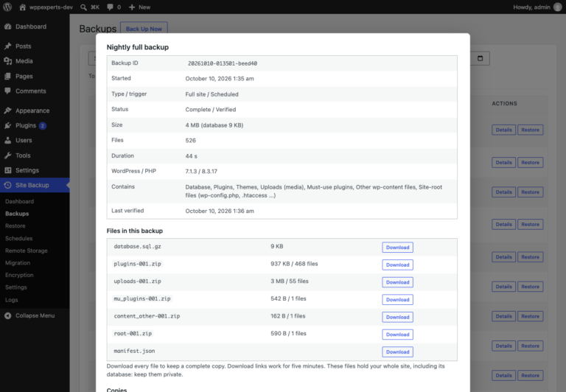
Task: Download database.sql.gz
Action: [x=397, y=248]
